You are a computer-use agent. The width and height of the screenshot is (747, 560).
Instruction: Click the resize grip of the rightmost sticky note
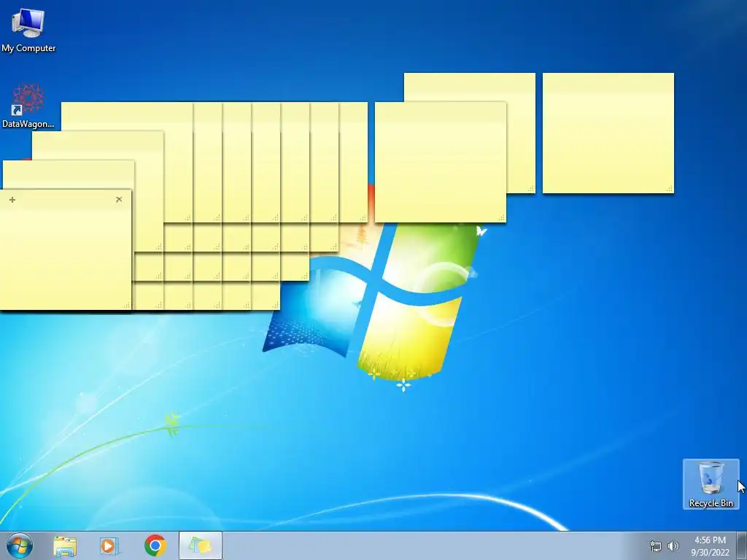click(x=670, y=189)
